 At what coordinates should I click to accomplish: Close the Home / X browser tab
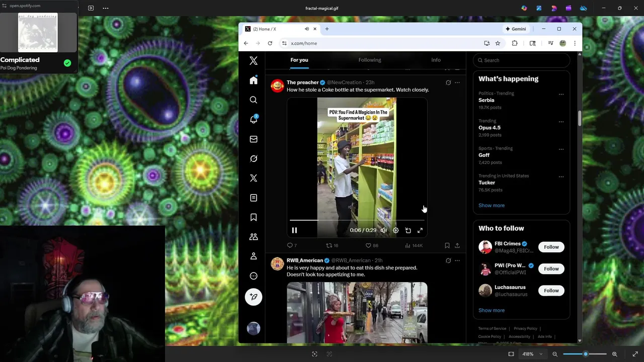click(315, 29)
